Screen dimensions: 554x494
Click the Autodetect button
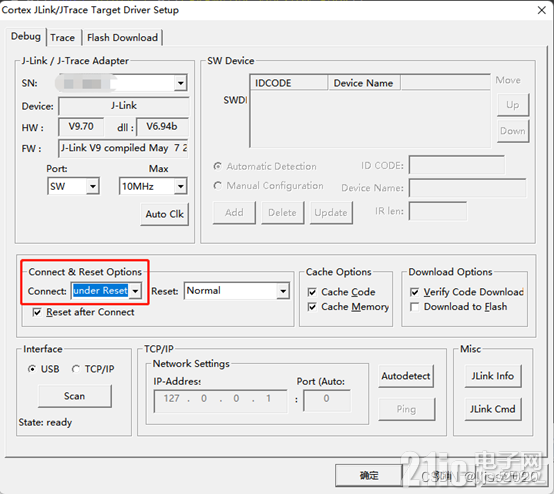[x=406, y=376]
